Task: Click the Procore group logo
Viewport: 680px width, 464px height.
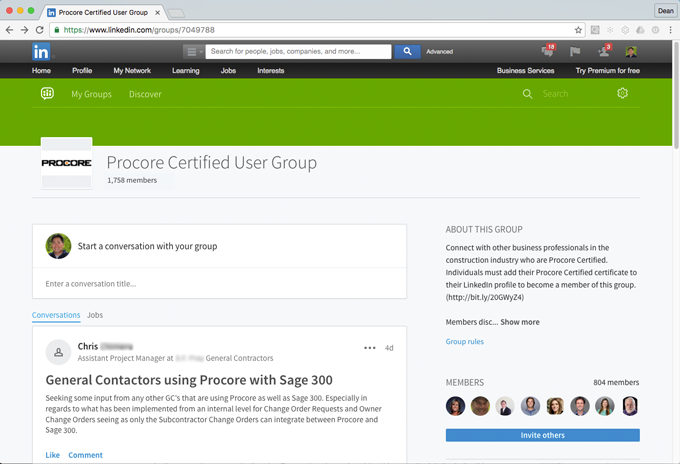Action: pos(66,163)
